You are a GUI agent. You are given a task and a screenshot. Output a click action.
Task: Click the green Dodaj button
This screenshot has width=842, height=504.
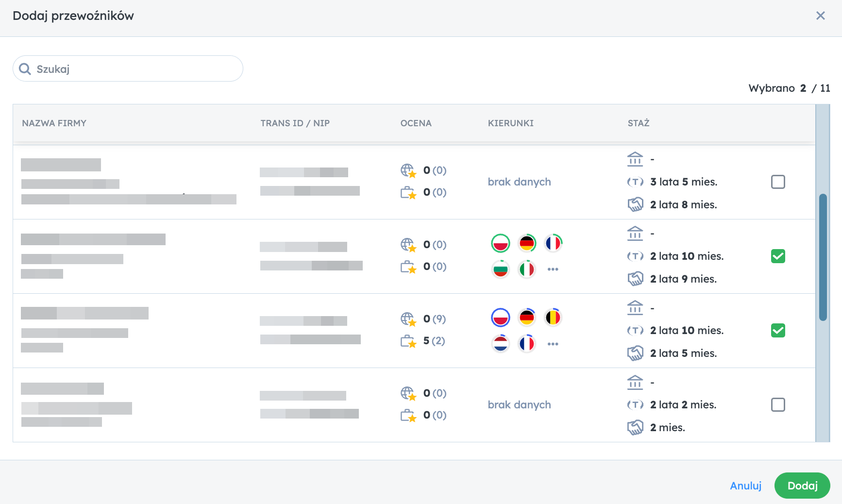coord(802,486)
